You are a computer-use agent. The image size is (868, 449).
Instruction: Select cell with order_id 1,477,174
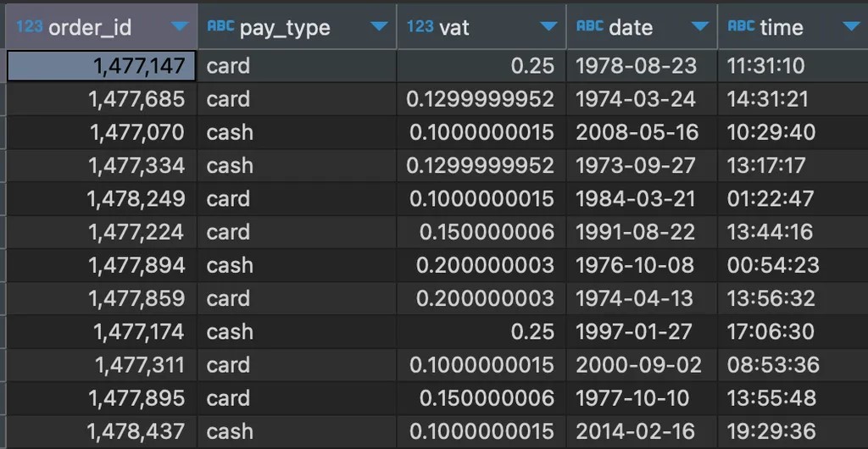(x=102, y=331)
